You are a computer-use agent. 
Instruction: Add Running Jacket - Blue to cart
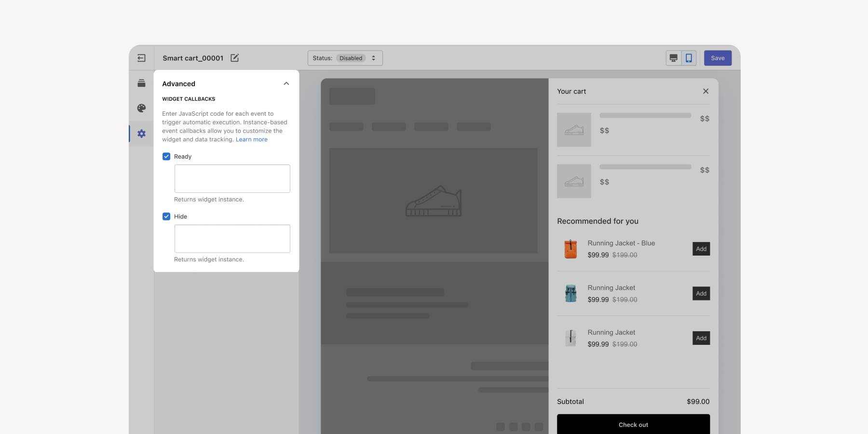coord(701,249)
